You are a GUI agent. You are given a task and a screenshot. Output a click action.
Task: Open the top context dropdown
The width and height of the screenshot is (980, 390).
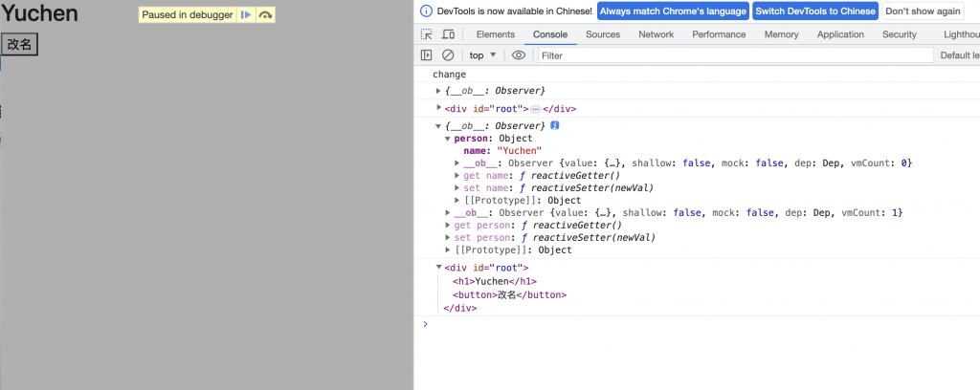[482, 54]
